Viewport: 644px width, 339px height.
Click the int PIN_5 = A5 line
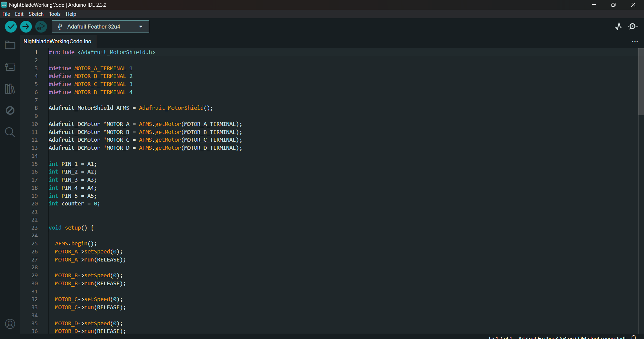coord(73,196)
